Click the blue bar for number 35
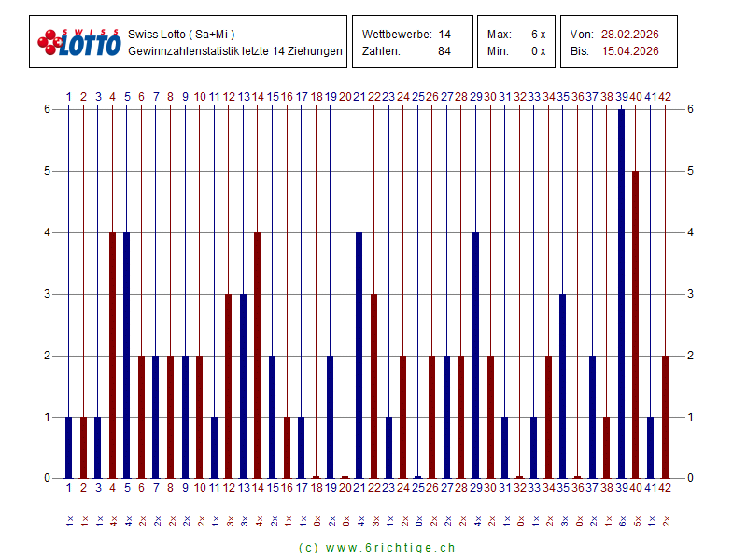 point(563,385)
